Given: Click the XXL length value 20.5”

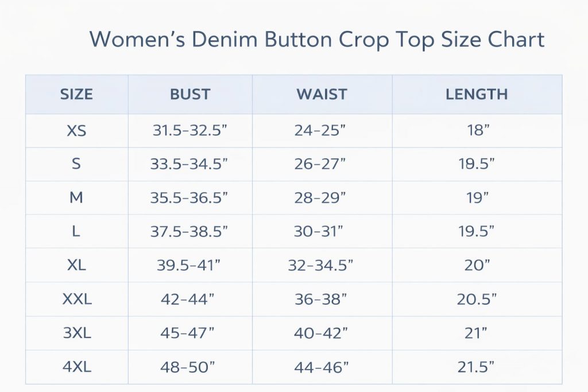Looking at the screenshot, I should point(477,299).
